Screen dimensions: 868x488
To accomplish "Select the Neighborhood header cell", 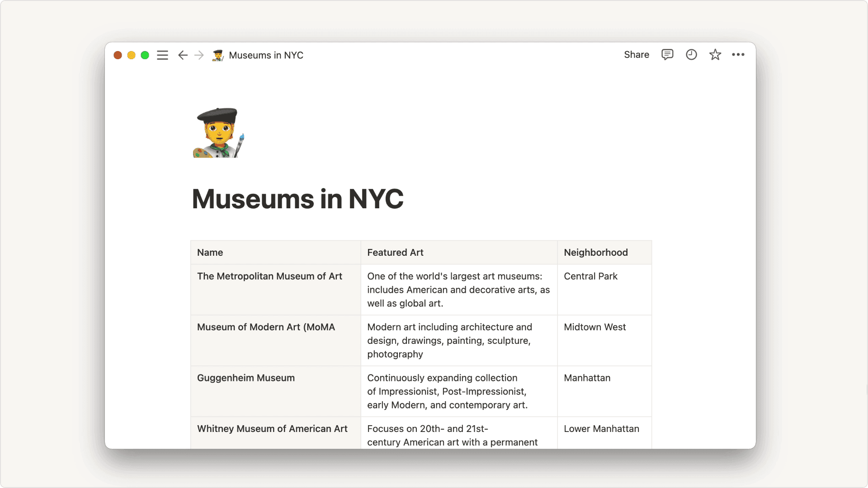I will [x=604, y=253].
